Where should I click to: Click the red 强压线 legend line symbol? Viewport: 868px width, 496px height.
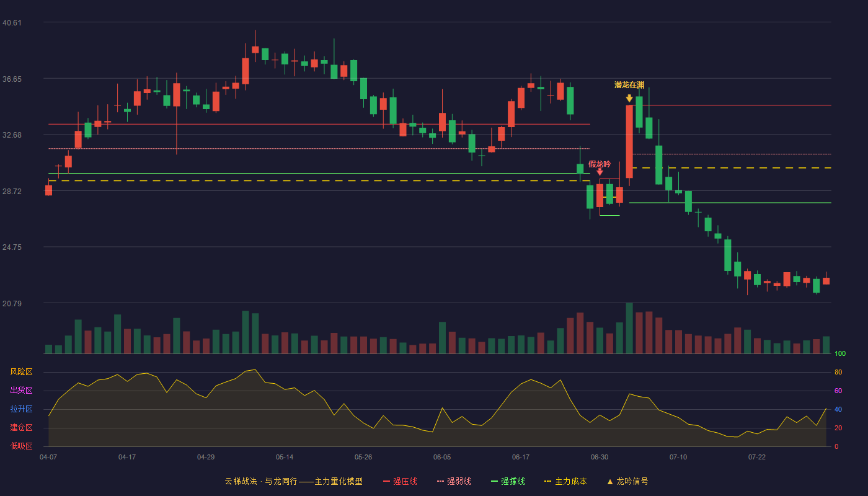pos(386,481)
